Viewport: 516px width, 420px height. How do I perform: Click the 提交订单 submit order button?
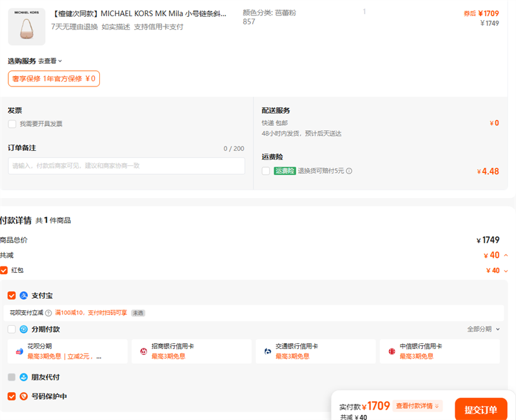tap(481, 410)
